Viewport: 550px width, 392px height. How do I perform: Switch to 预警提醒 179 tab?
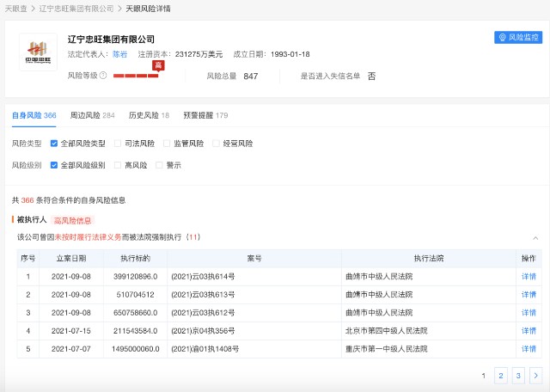[x=205, y=115]
